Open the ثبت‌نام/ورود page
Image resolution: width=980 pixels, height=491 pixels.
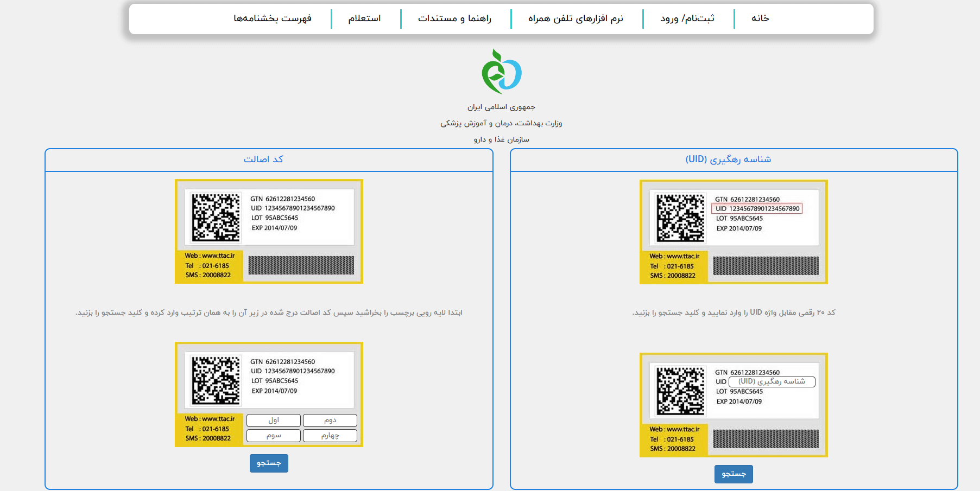click(x=687, y=18)
